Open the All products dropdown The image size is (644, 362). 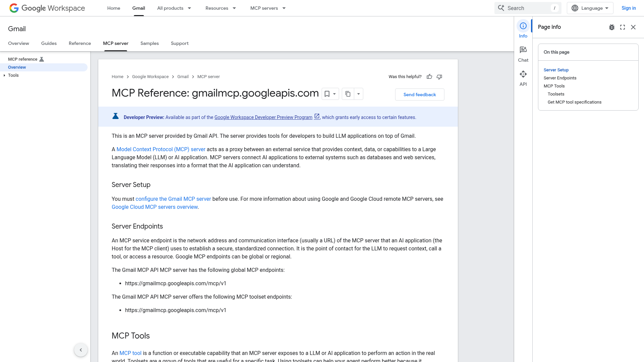174,8
